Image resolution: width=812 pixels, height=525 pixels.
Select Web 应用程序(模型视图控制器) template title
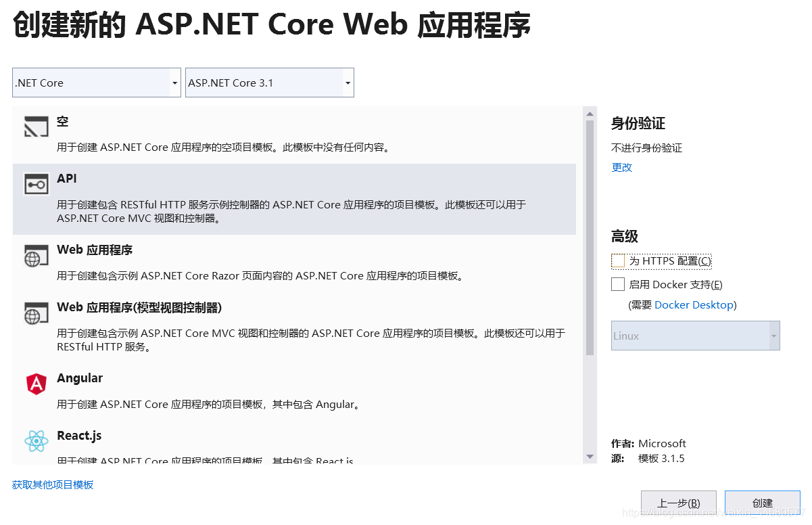139,307
